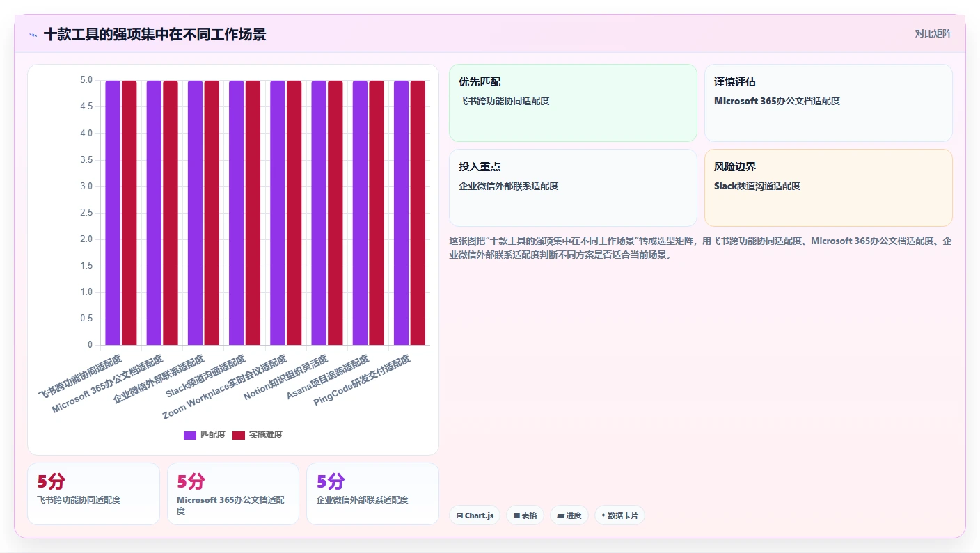Click the crimson bar for PingCode研发交付适配度
The width and height of the screenshot is (980, 553).
[x=418, y=213]
